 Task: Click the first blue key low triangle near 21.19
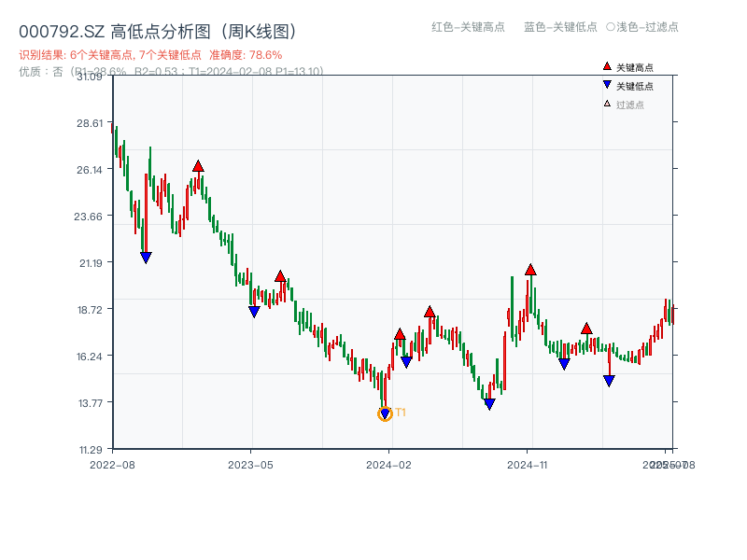pos(147,258)
